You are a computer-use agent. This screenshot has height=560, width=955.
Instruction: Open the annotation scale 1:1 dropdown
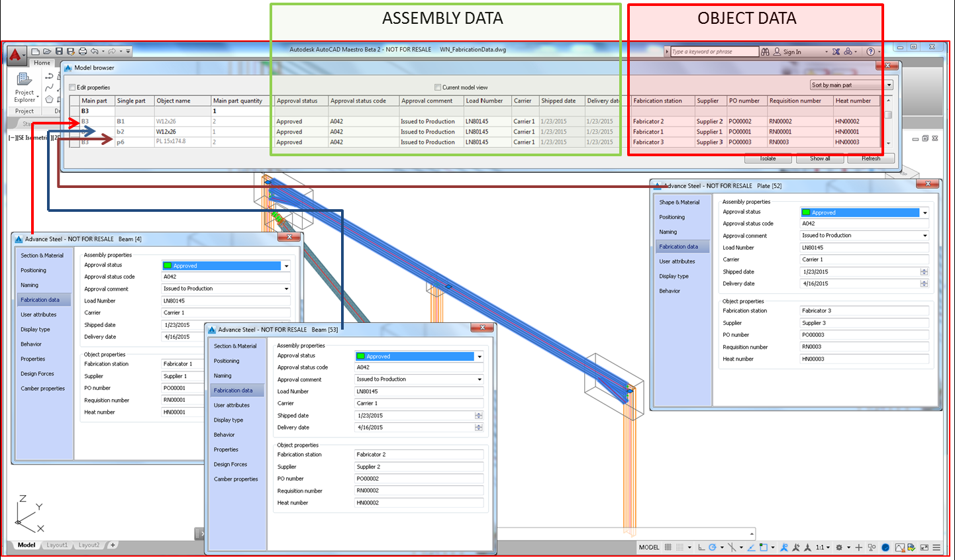pos(823,547)
